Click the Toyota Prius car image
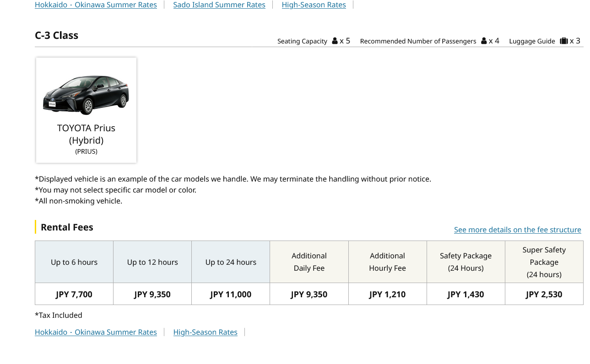The width and height of the screenshot is (590, 364). (86, 95)
